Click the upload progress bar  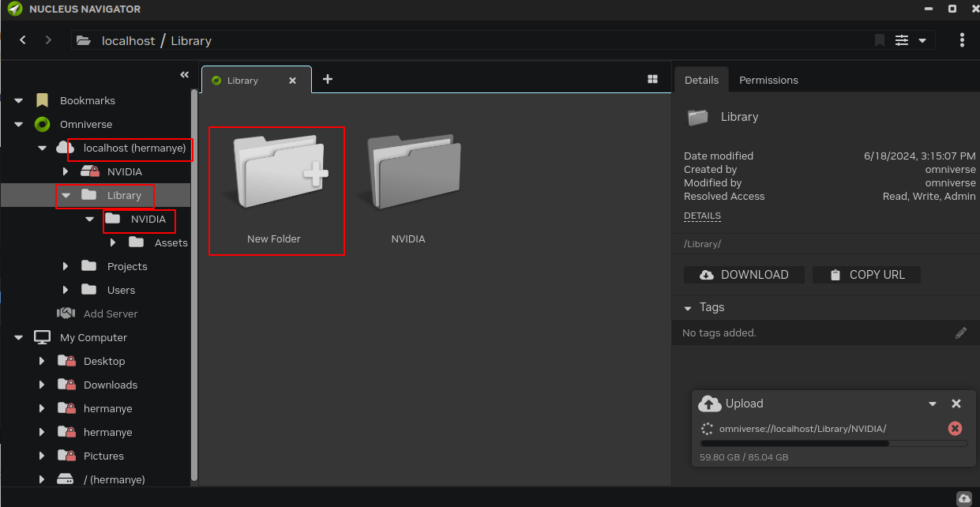(x=834, y=444)
